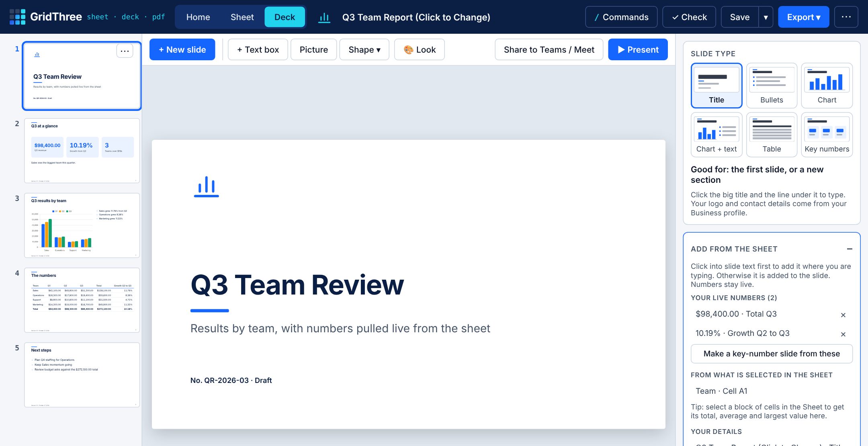The width and height of the screenshot is (868, 446).
Task: Open the top-right more options ellipsis menu
Action: click(x=846, y=17)
